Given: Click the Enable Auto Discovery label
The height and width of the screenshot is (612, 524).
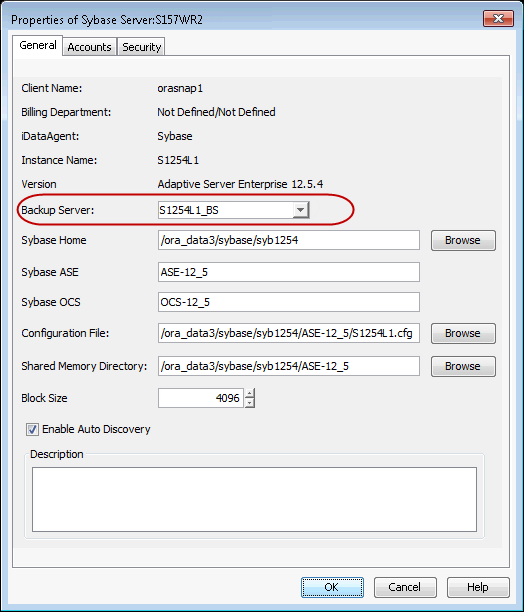Looking at the screenshot, I should [96, 429].
